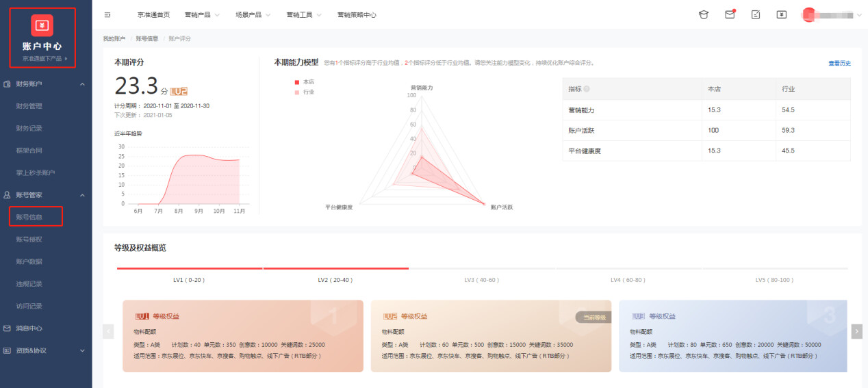Click the graduation cap learning center icon
868x388 pixels.
[x=703, y=14]
